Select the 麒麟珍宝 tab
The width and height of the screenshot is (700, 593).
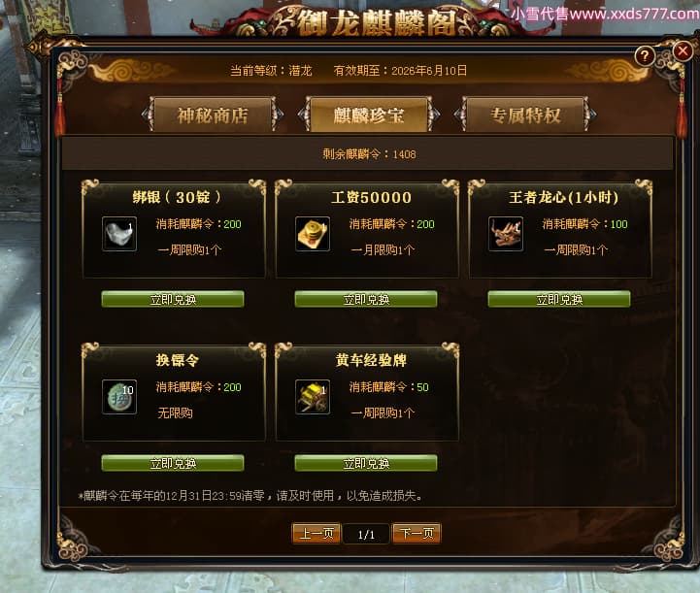pyautogui.click(x=369, y=115)
